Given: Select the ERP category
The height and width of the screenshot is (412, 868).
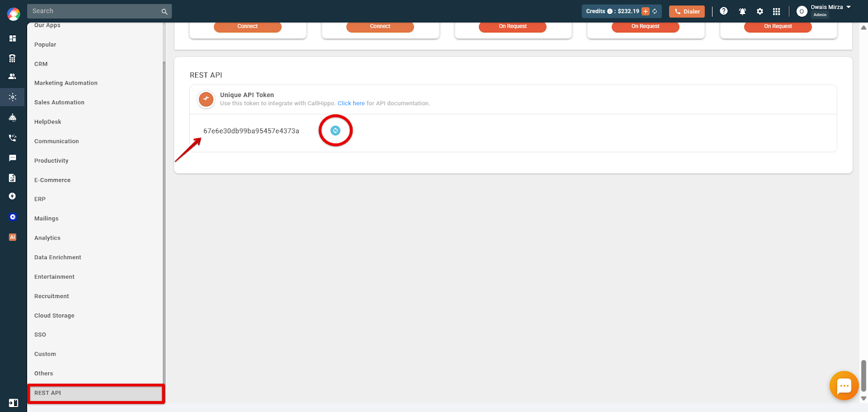Looking at the screenshot, I should [40, 199].
